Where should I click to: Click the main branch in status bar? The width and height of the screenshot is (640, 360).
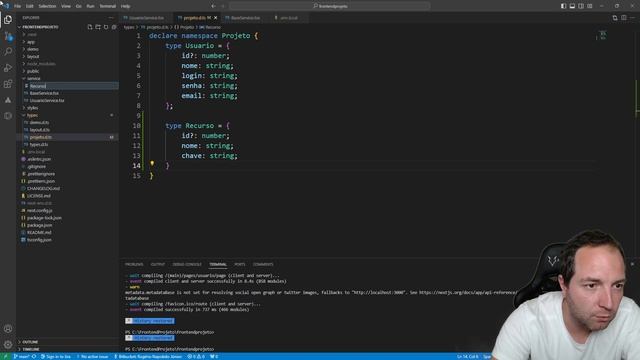(x=22, y=356)
